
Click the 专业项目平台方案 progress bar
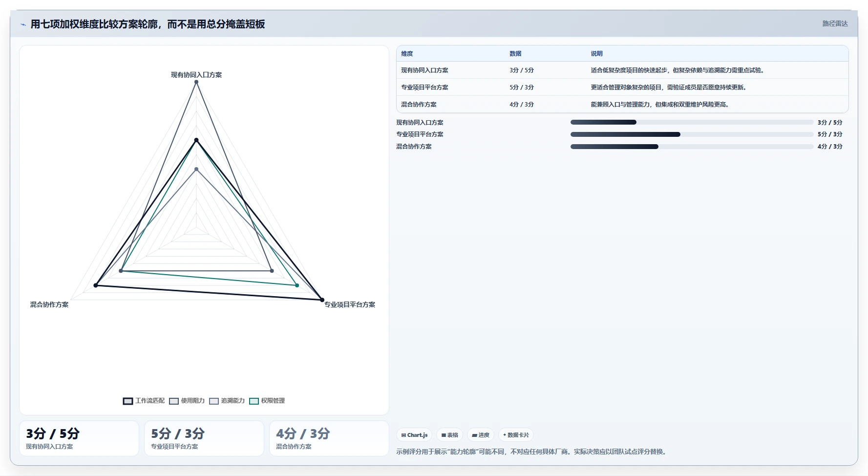click(x=692, y=134)
